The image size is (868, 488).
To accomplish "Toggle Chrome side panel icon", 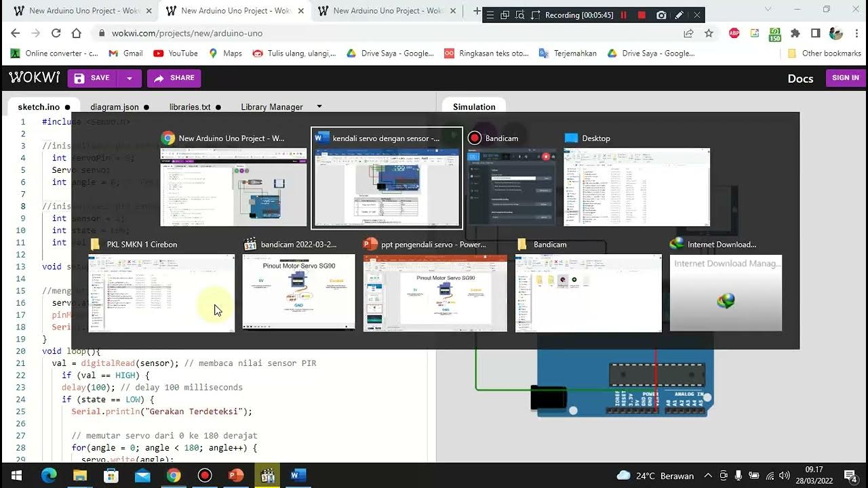I will (x=816, y=33).
